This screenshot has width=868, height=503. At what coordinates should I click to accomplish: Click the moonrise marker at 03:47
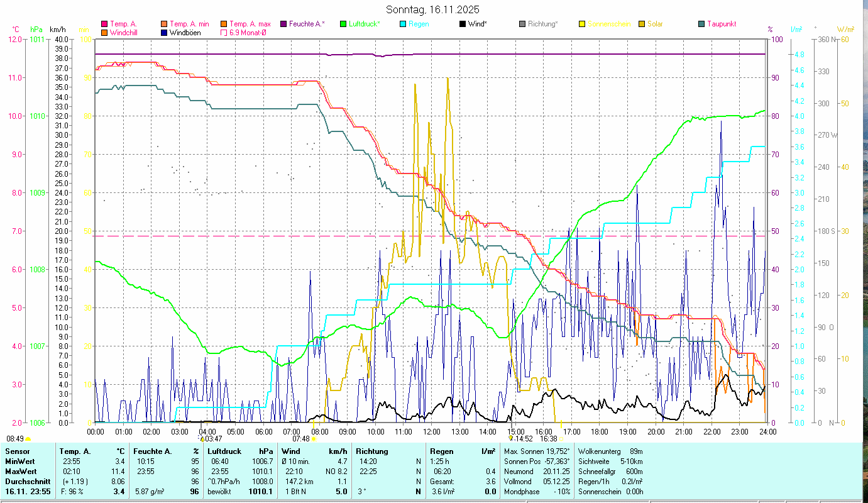(x=202, y=438)
